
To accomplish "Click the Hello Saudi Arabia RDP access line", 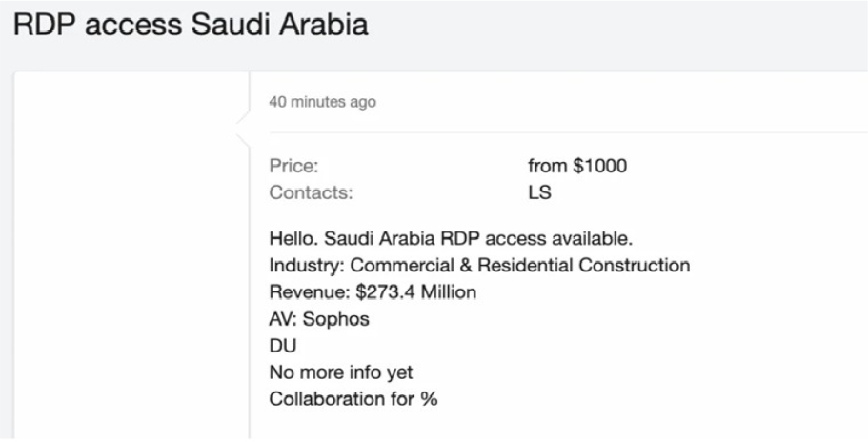I will (451, 239).
